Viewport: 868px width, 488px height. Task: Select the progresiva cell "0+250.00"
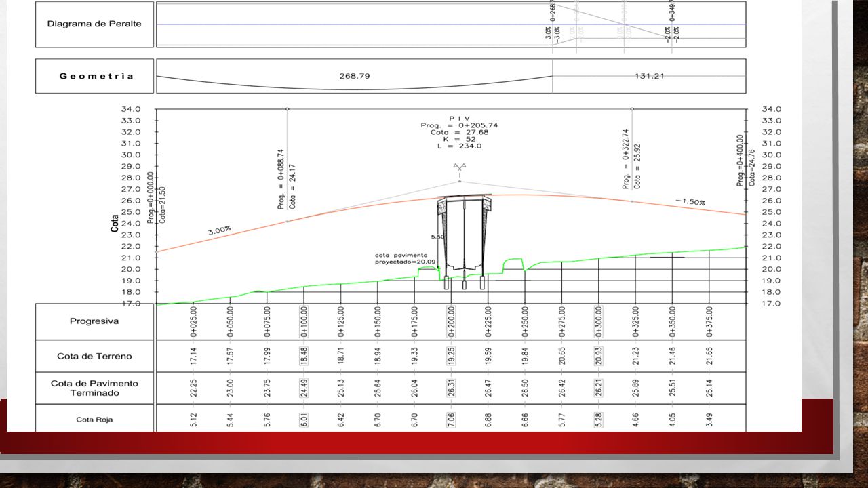525,323
